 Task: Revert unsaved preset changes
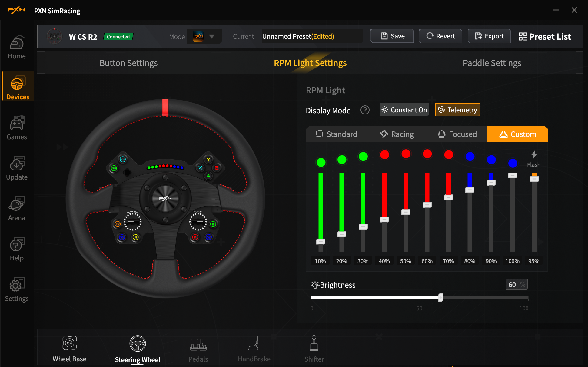440,36
